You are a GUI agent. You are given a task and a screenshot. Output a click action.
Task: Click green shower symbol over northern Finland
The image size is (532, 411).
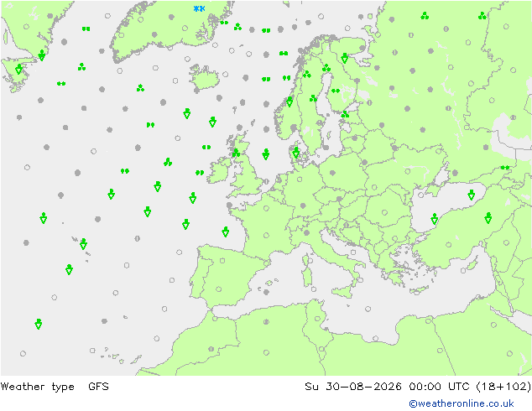344,58
